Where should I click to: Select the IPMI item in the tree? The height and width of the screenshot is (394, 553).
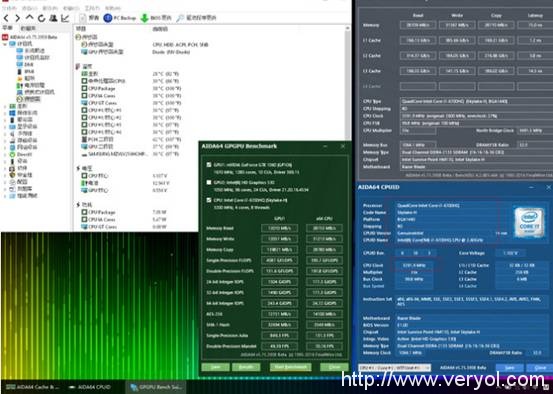point(25,72)
